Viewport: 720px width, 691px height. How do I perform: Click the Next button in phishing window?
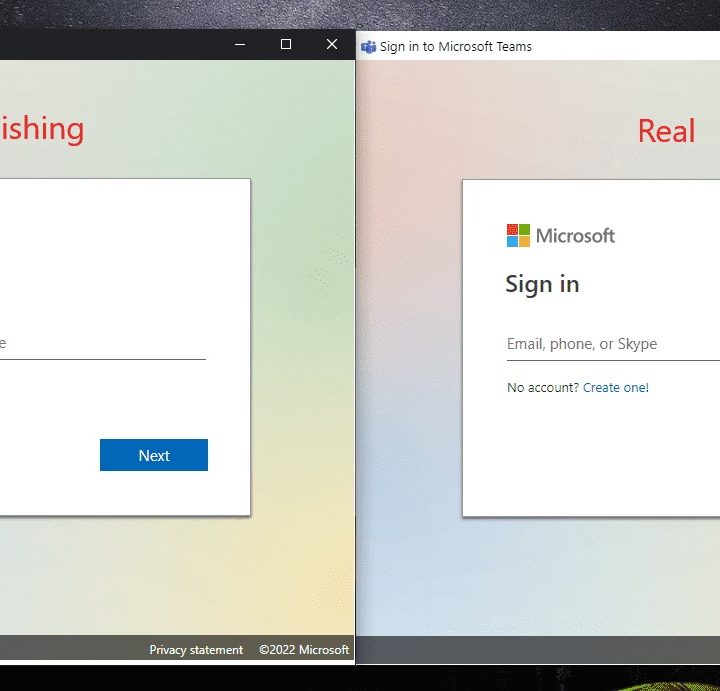pos(154,455)
